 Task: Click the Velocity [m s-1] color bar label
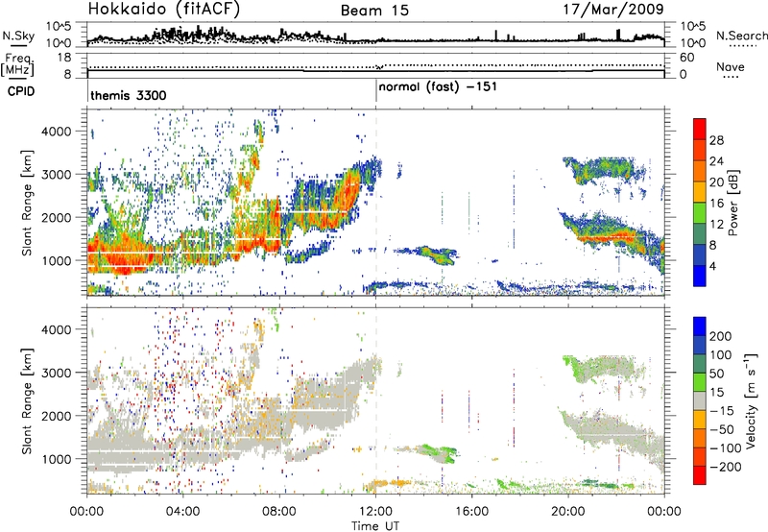click(750, 400)
